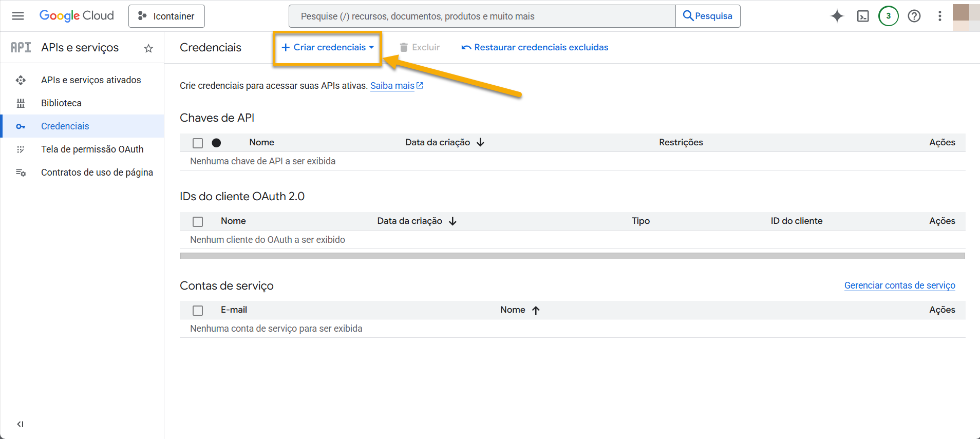Select Credenciais in the sidebar
Viewport: 980px width, 439px height.
point(82,126)
